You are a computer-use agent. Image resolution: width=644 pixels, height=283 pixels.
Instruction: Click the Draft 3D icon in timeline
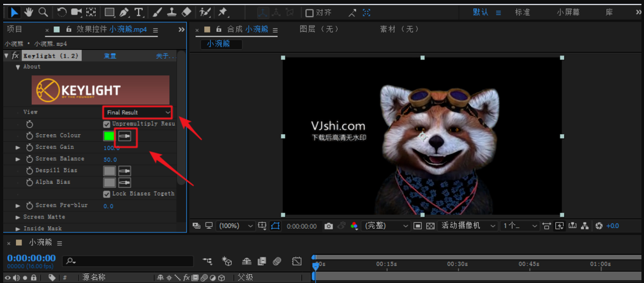point(227,261)
